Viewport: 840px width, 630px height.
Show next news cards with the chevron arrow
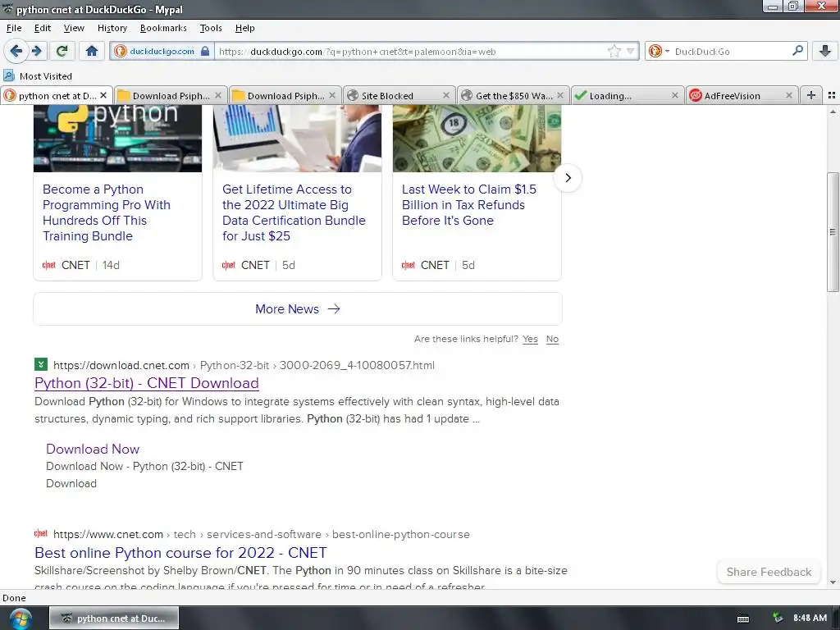click(568, 178)
